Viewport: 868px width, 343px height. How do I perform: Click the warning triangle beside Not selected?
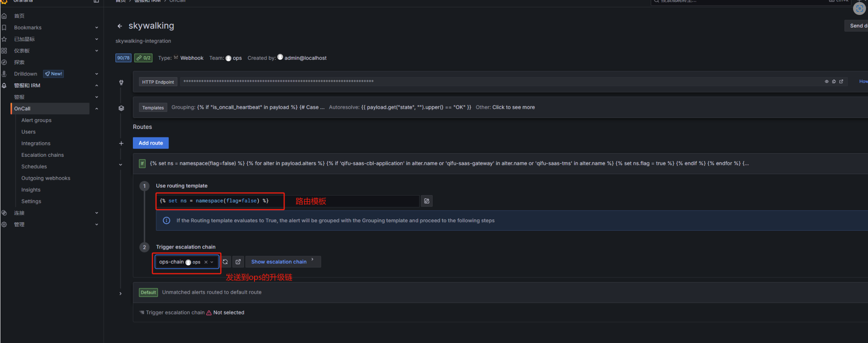[x=209, y=313]
